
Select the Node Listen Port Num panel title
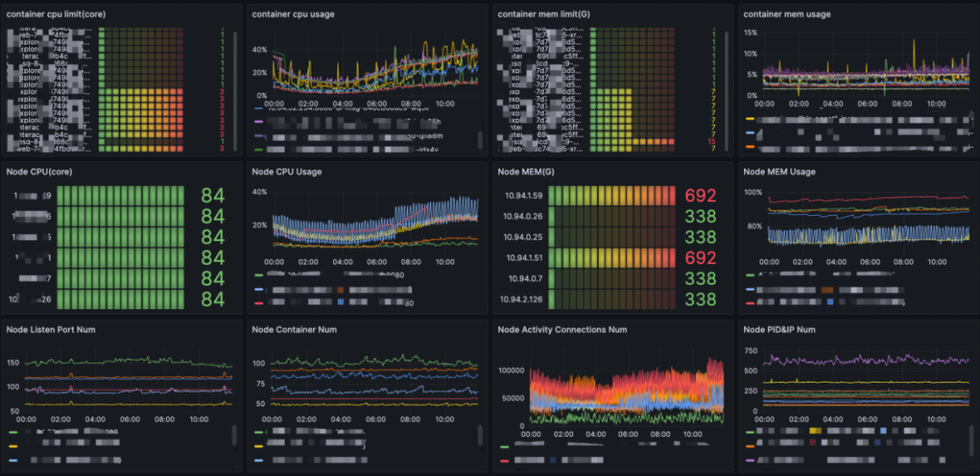[x=51, y=329]
